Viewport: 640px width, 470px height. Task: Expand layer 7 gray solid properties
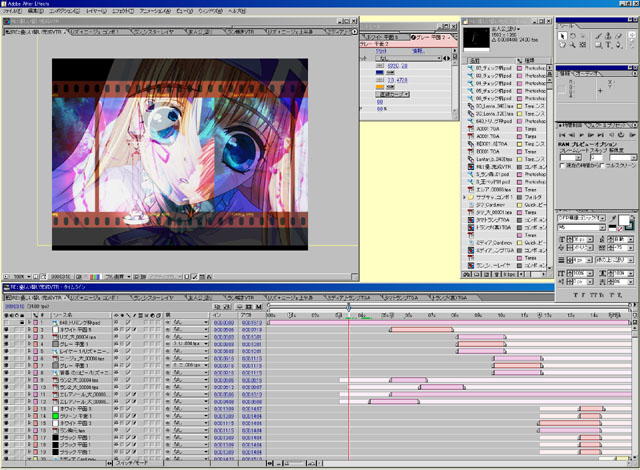tap(29, 366)
